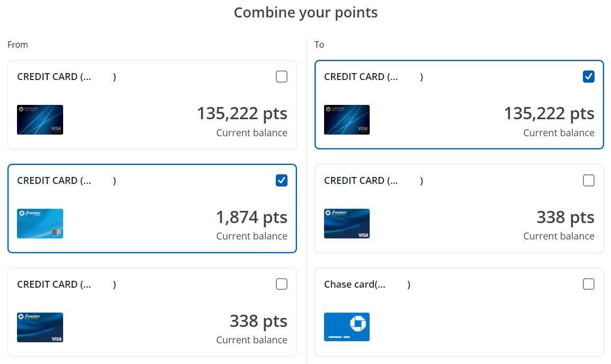This screenshot has width=611, height=364.
Task: Click the light-blue Freedom card image under From
Action: point(40,224)
